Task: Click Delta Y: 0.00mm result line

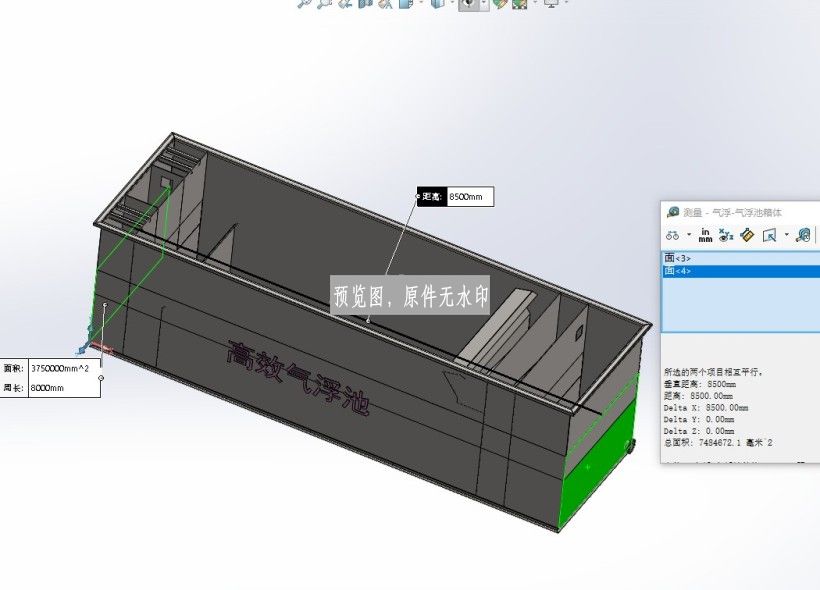Action: point(699,419)
